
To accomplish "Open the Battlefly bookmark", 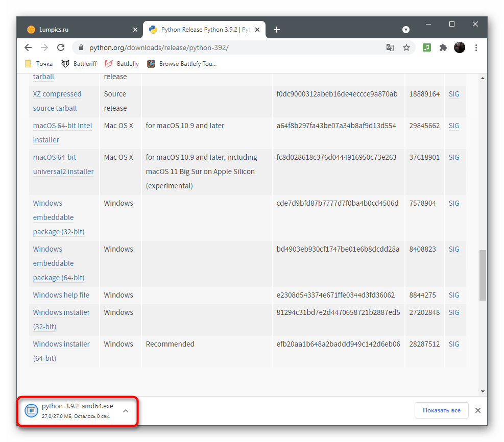I will point(122,64).
